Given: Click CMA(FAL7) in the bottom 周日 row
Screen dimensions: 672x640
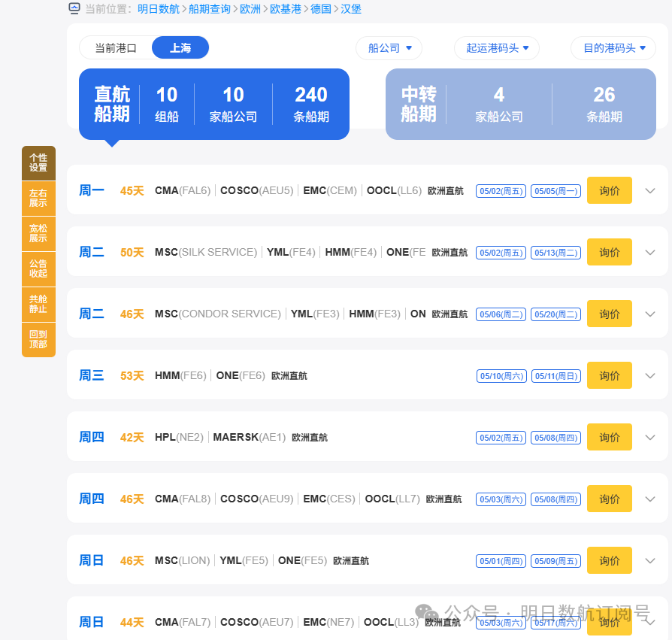Looking at the screenshot, I should 183,623.
